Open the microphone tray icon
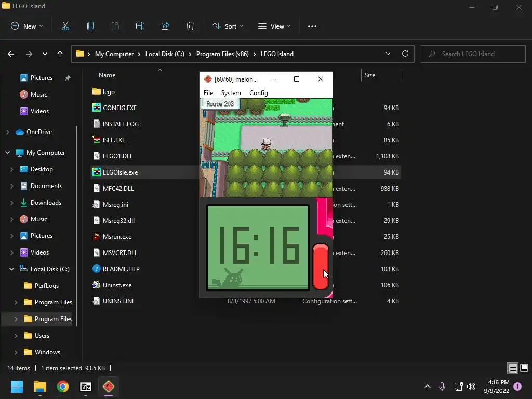532x399 pixels. 442,386
